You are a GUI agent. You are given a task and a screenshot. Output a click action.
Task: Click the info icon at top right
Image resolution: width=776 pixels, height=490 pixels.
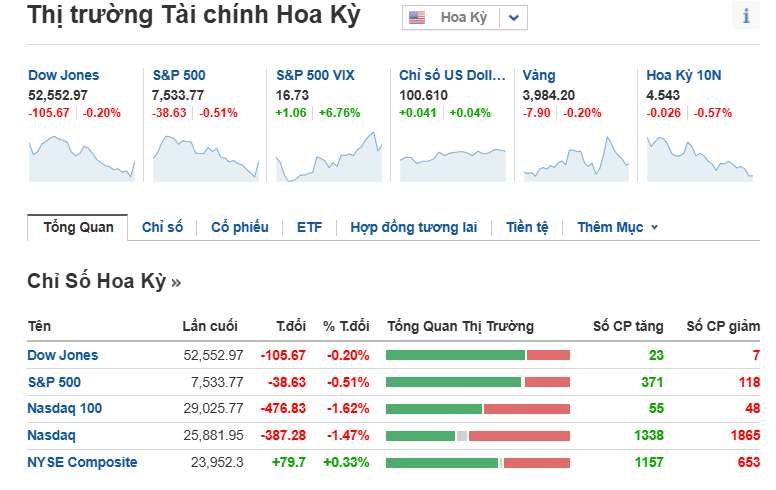(x=746, y=16)
